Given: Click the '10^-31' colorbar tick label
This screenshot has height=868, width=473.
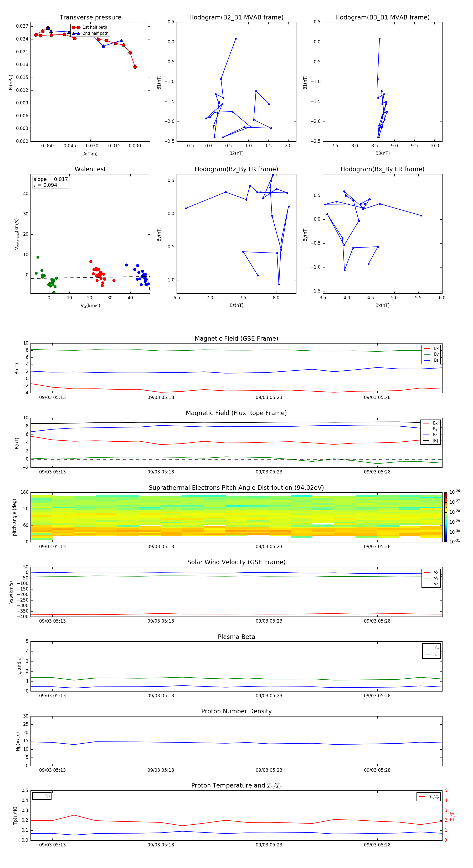Looking at the screenshot, I should pyautogui.click(x=455, y=542).
